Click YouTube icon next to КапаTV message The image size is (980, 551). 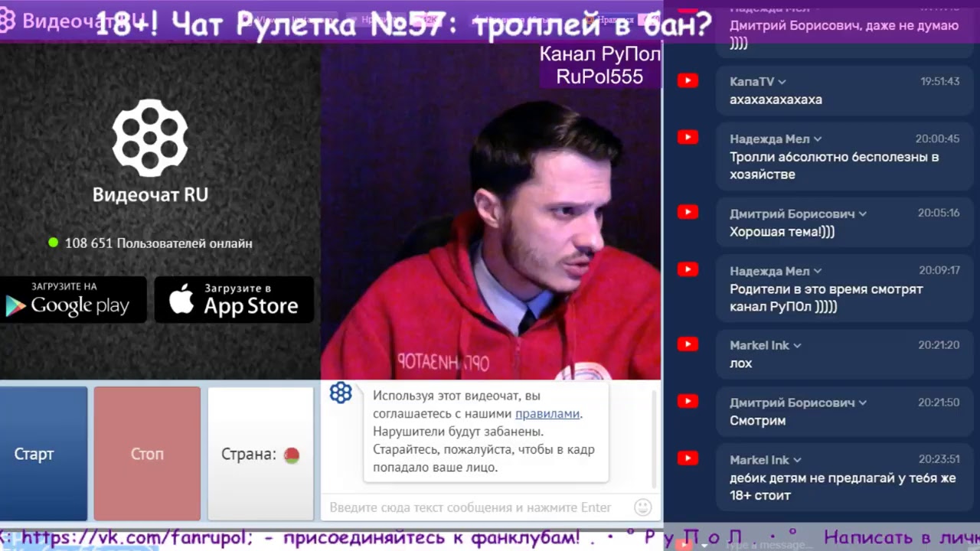pos(688,80)
